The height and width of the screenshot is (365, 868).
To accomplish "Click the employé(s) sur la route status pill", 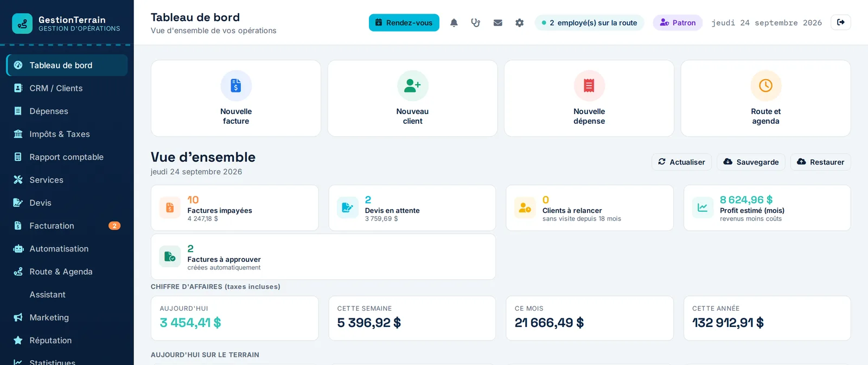I will coord(589,23).
